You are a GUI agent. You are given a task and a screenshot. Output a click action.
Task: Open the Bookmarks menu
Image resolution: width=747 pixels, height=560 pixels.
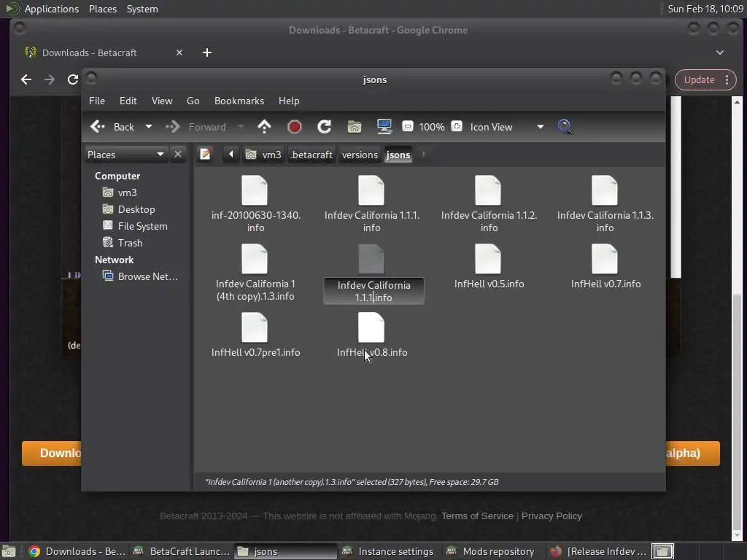(239, 101)
